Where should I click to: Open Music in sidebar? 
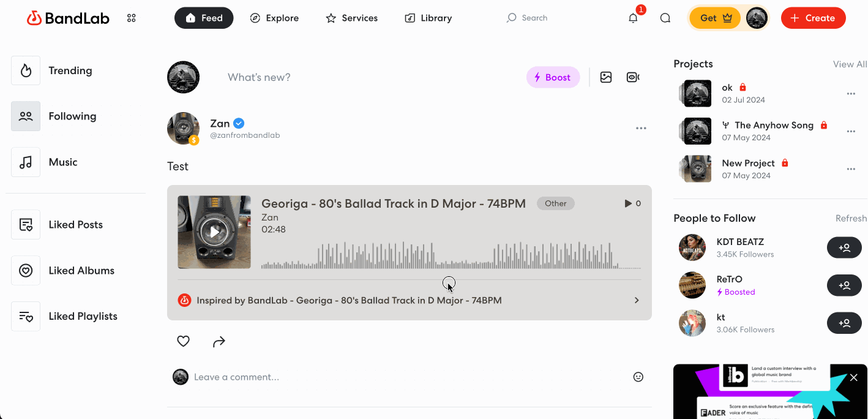[45, 162]
